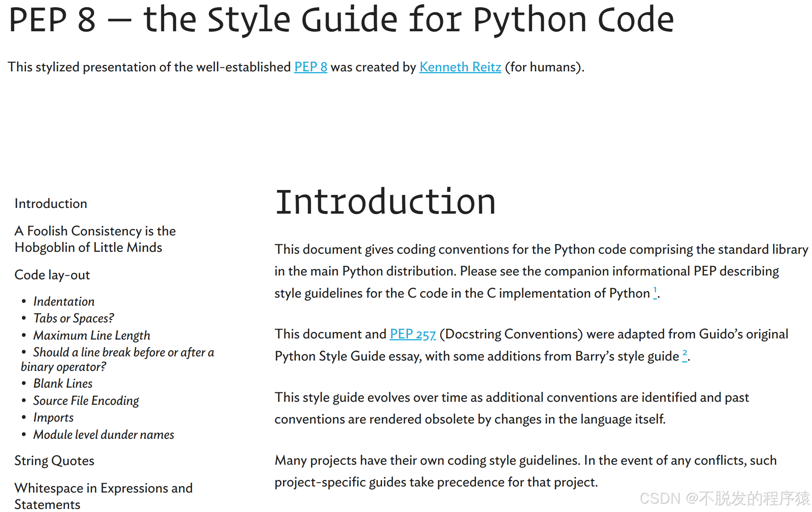Click the Introduction main heading
812x512 pixels.
point(385,202)
